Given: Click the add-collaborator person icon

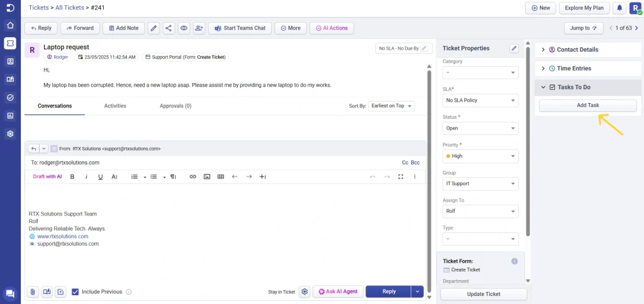Looking at the screenshot, I should (x=199, y=28).
